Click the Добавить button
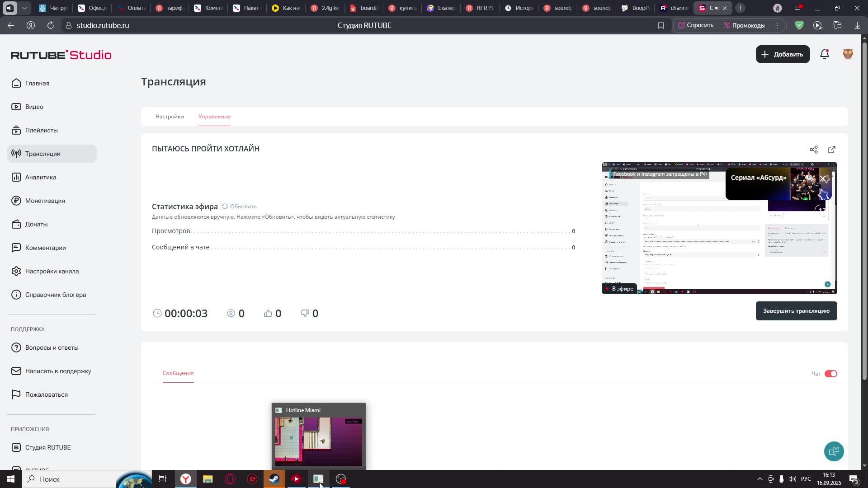Image resolution: width=868 pixels, height=488 pixels. (783, 54)
